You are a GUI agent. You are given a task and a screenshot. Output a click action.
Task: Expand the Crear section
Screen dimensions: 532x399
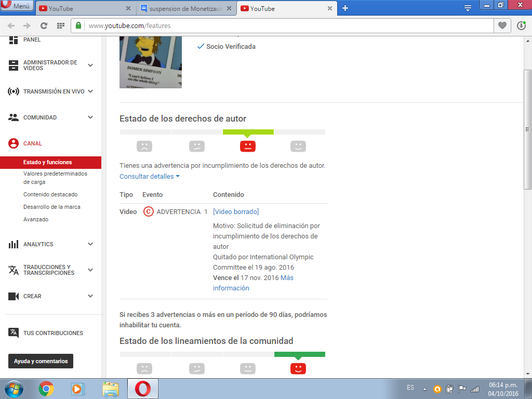(x=90, y=296)
